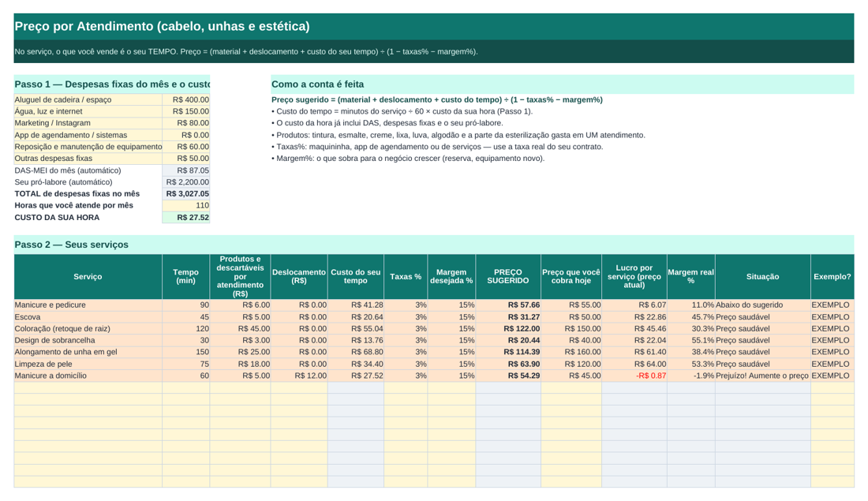Viewport: 868px width, 501px height.
Task: Click Limpeza de pele current price R$ 120.00
Action: coord(571,365)
